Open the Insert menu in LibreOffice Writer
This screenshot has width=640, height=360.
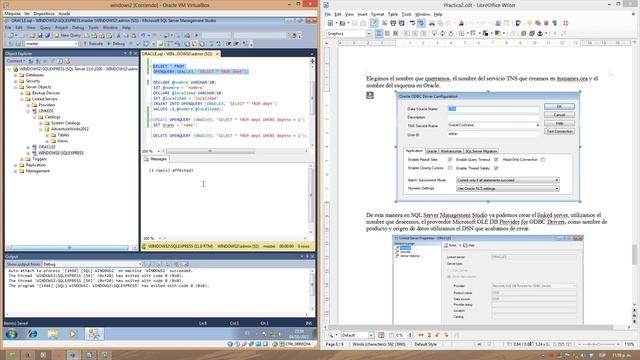[362, 14]
